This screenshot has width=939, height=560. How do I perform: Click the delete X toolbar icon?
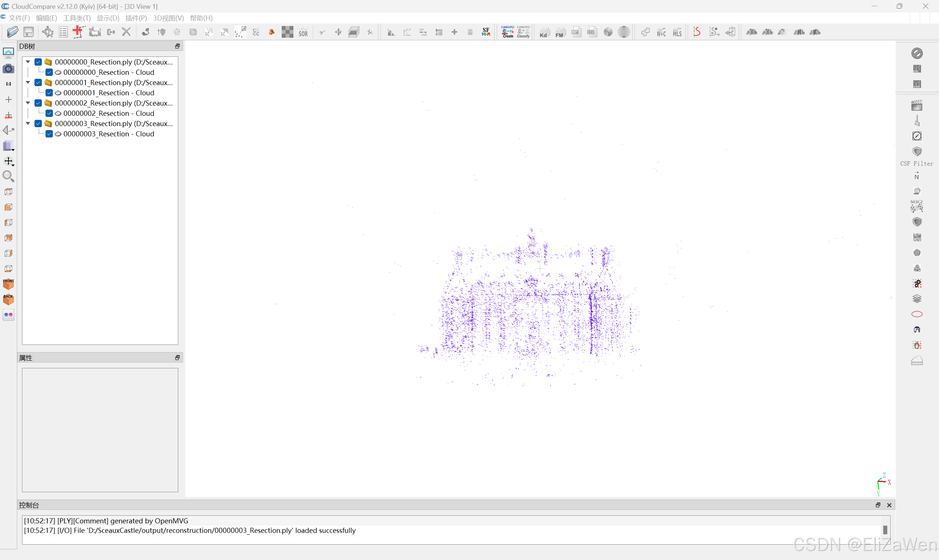coord(126,32)
